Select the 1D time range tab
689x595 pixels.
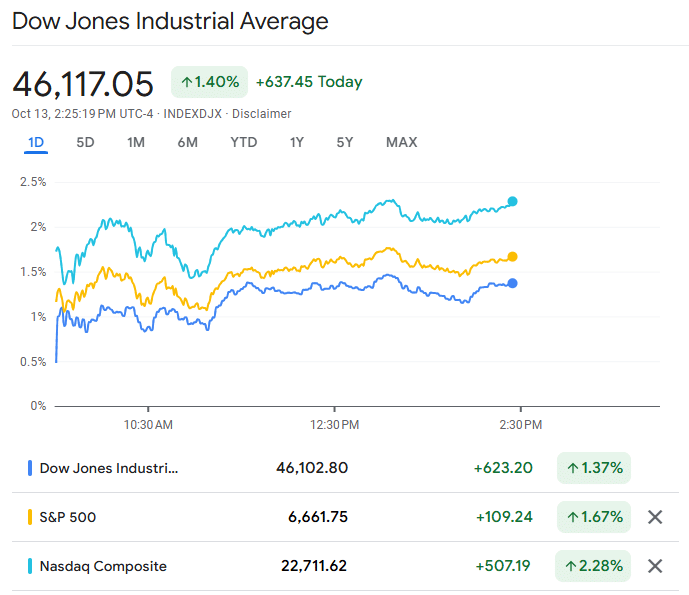(36, 142)
